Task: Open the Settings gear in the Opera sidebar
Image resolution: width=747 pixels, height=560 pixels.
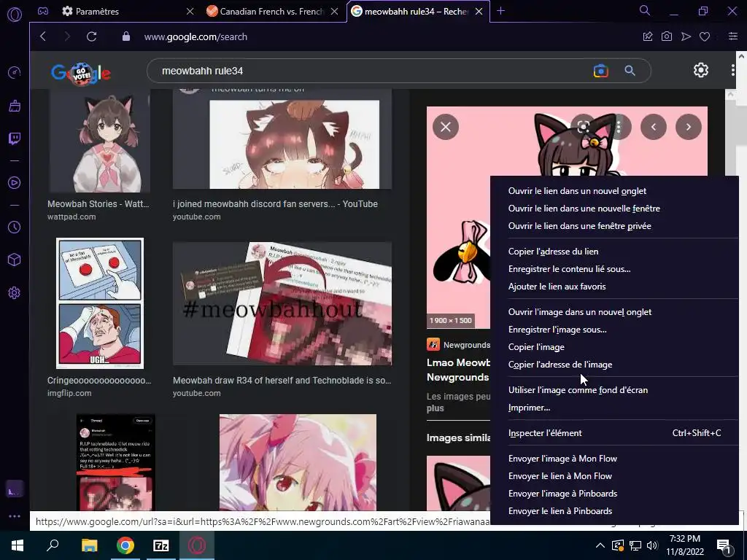Action: (x=15, y=293)
